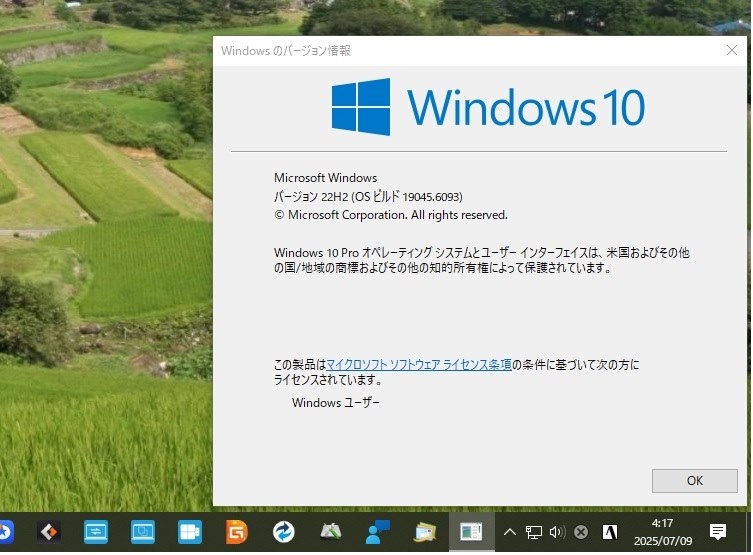The image size is (753, 555).
Task: Open the mail envelopes app in taskbar
Action: click(x=425, y=532)
